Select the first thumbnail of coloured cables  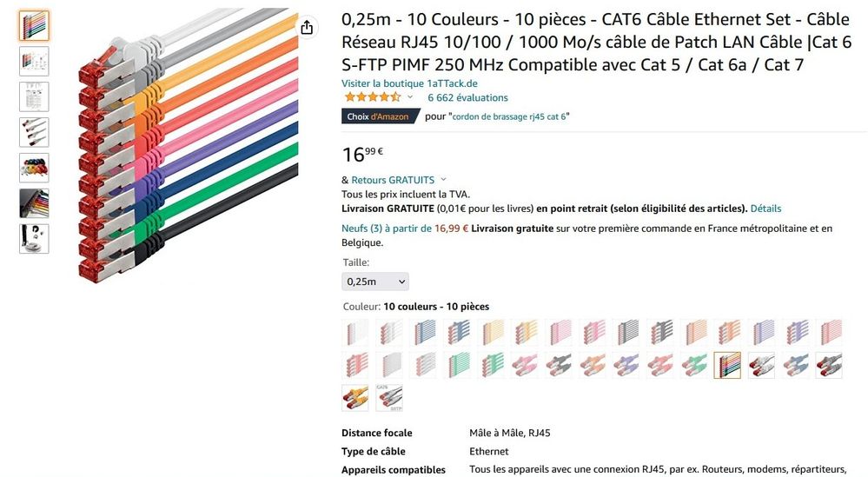(x=34, y=26)
